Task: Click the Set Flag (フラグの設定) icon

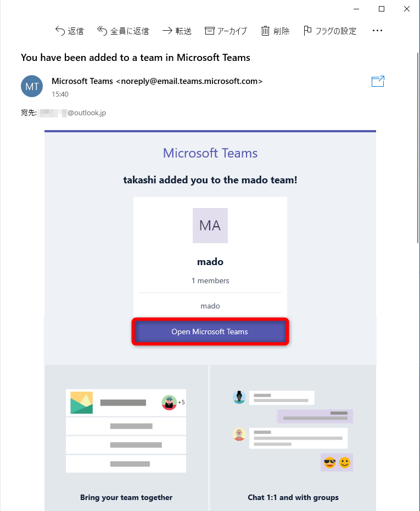Action: tap(307, 31)
